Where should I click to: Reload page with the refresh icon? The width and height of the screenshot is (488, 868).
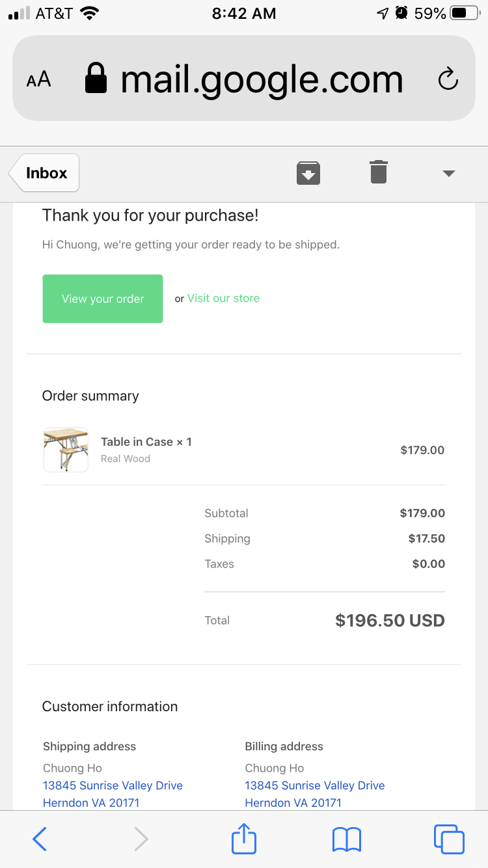point(448,79)
